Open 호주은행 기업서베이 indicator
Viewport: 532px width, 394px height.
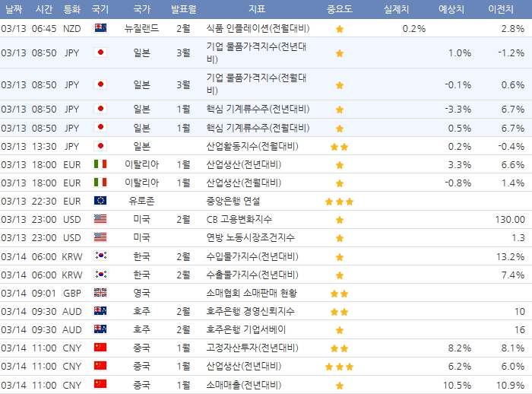click(x=246, y=330)
